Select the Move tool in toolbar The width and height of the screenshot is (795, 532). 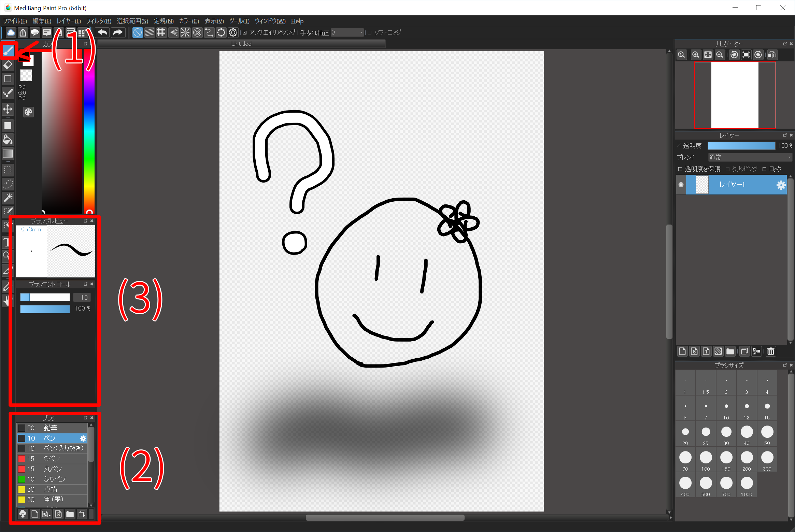click(x=8, y=109)
